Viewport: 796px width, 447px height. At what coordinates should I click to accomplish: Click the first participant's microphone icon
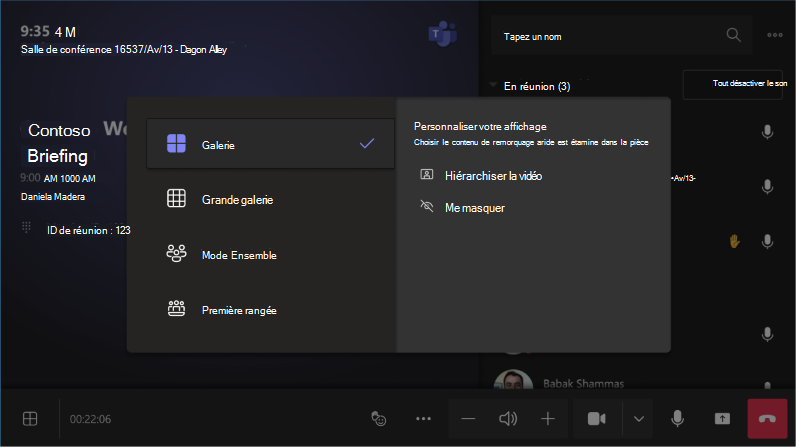(x=767, y=132)
